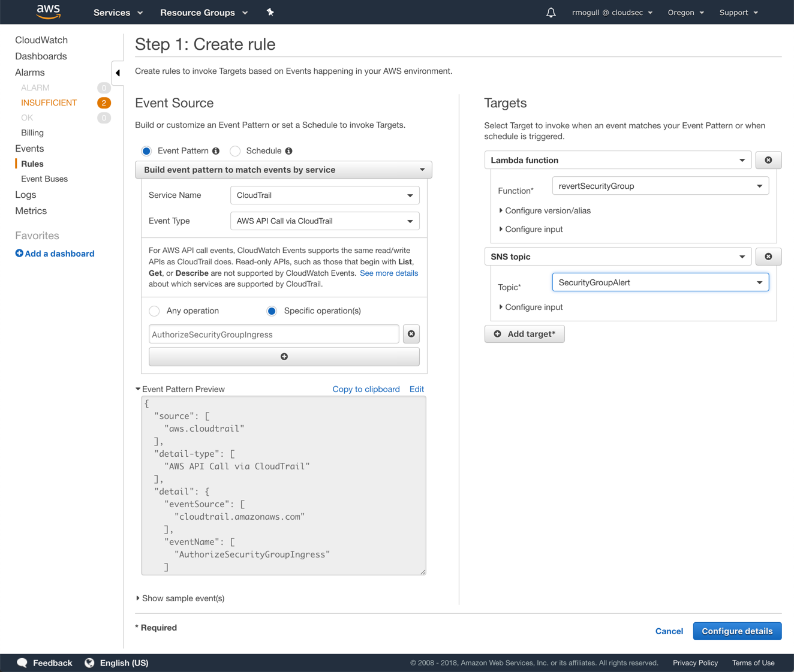Open ALARM state in the sidebar
794x672 pixels.
click(35, 88)
